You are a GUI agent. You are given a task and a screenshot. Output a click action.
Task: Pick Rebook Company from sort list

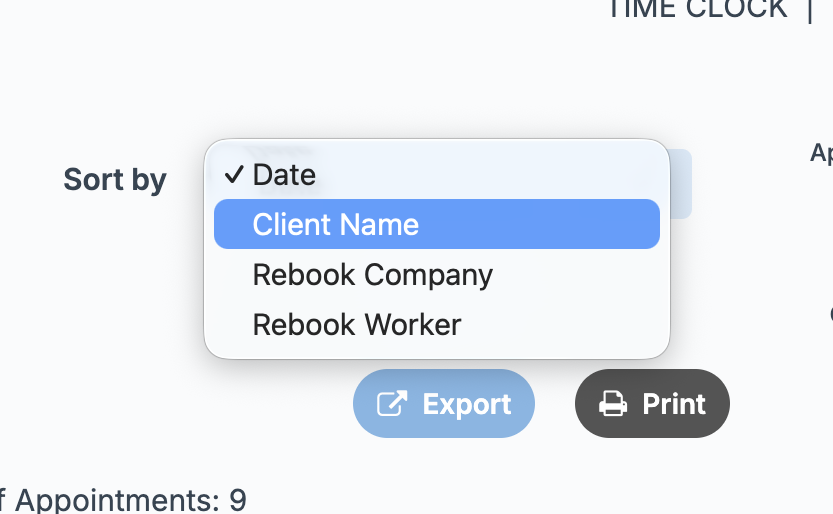tap(372, 275)
